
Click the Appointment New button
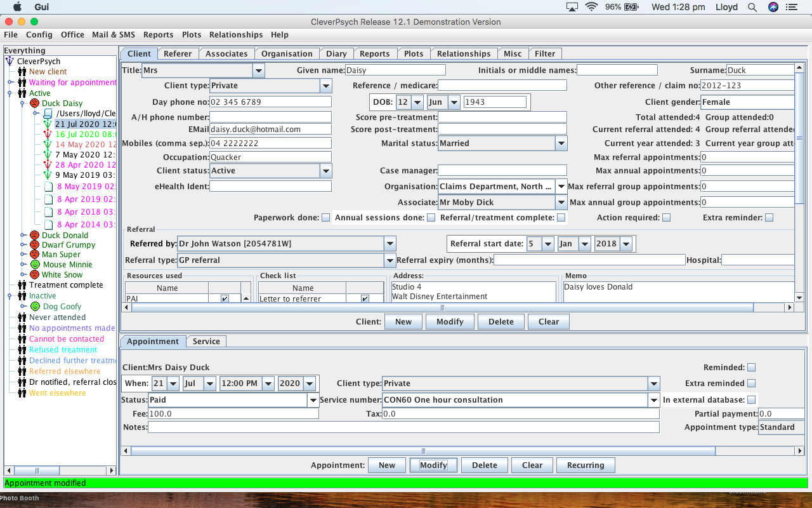coord(387,465)
